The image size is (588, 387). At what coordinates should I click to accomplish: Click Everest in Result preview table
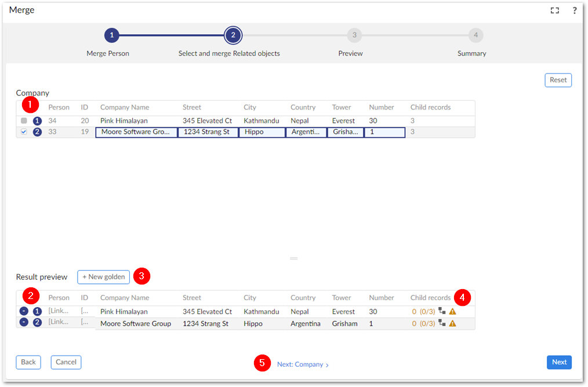pyautogui.click(x=343, y=311)
